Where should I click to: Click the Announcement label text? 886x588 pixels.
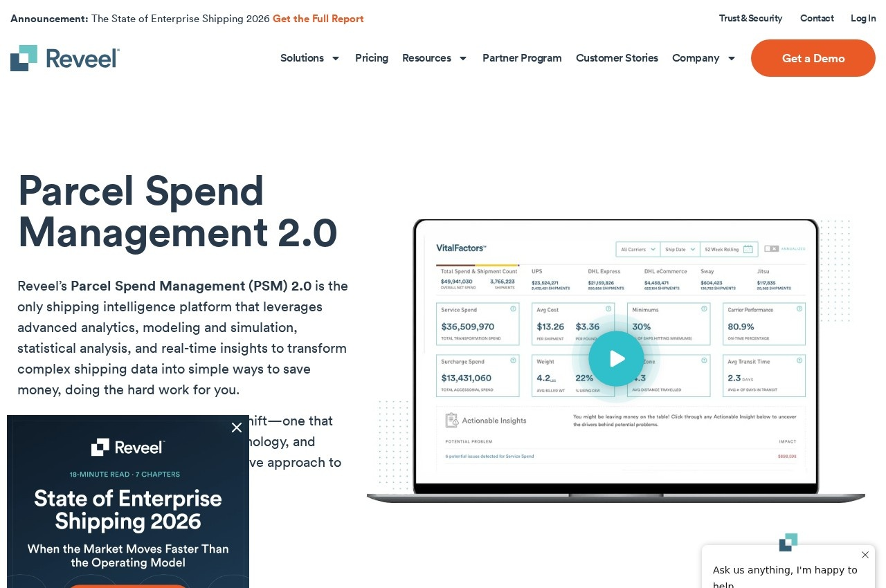[x=49, y=19]
